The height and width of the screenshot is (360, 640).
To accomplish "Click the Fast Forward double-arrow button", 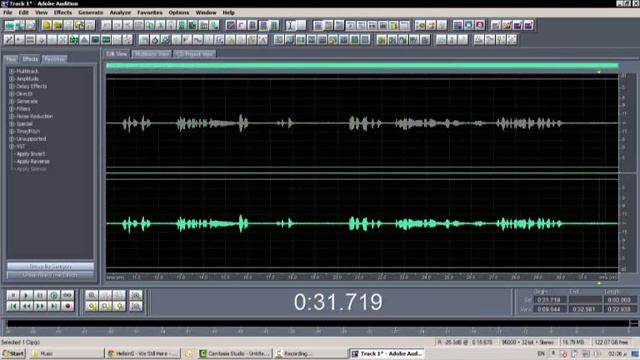I will tap(40, 306).
